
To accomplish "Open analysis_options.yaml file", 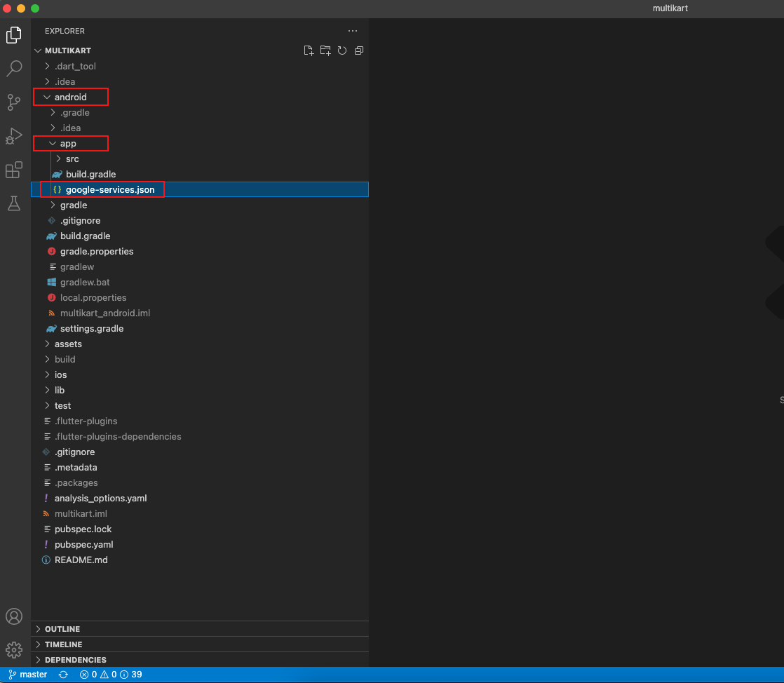I will point(200,498).
